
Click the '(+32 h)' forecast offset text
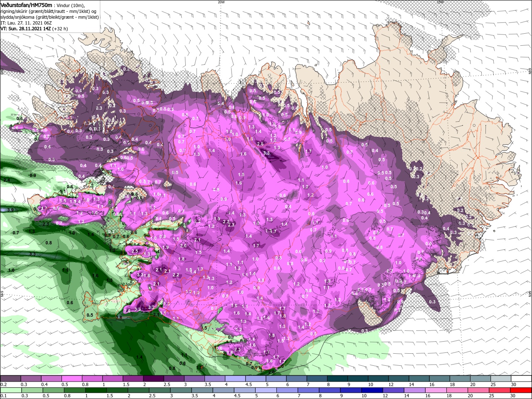60,29
